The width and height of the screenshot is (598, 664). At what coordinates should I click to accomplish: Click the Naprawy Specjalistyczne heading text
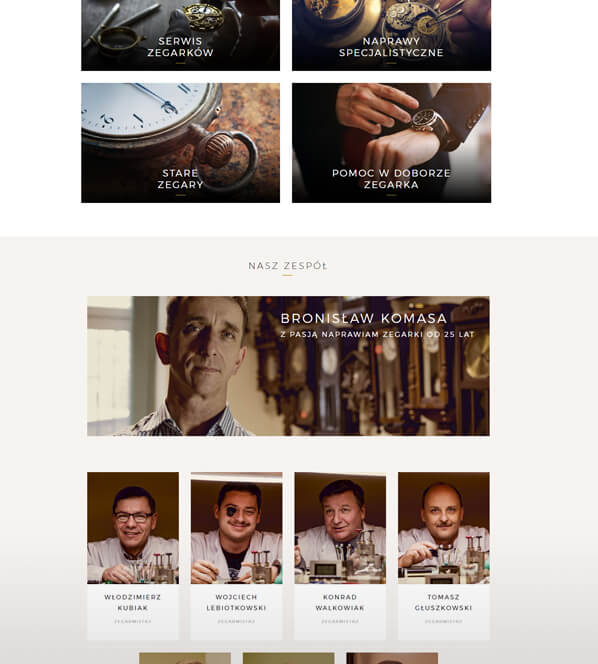tap(391, 47)
